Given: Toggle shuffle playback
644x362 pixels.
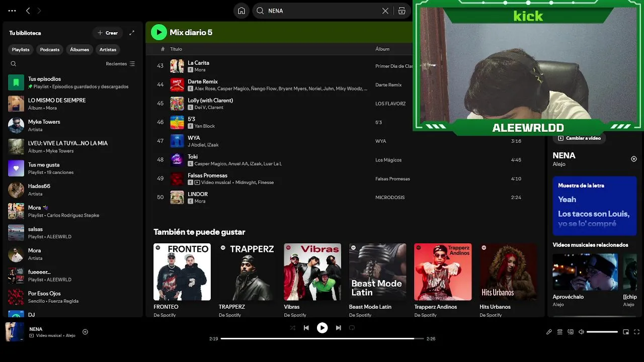Looking at the screenshot, I should click(x=293, y=328).
